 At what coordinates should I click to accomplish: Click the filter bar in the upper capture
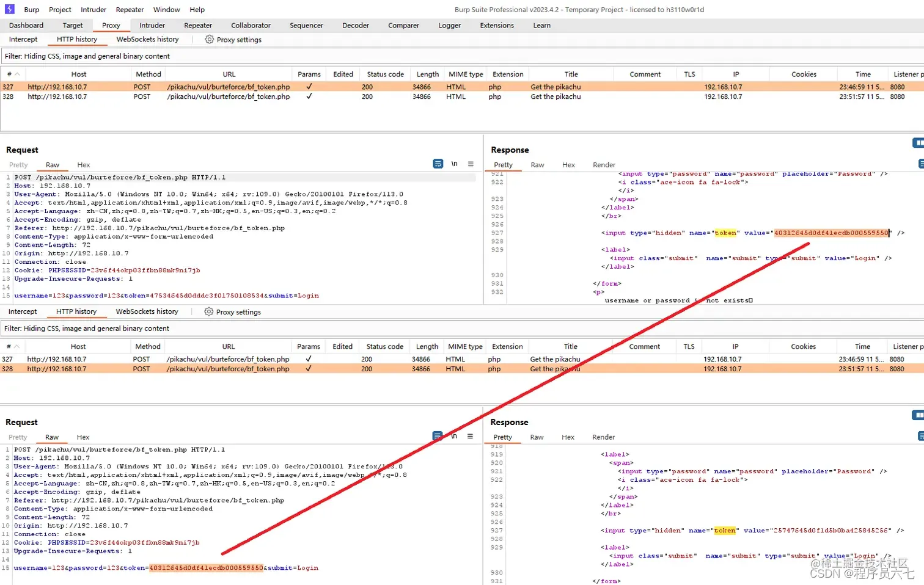(462, 56)
